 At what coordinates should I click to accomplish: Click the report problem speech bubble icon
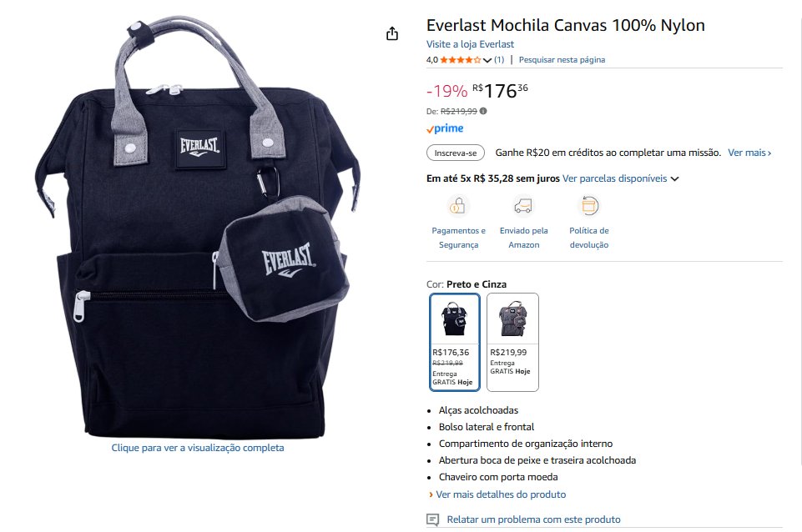pos(432,519)
